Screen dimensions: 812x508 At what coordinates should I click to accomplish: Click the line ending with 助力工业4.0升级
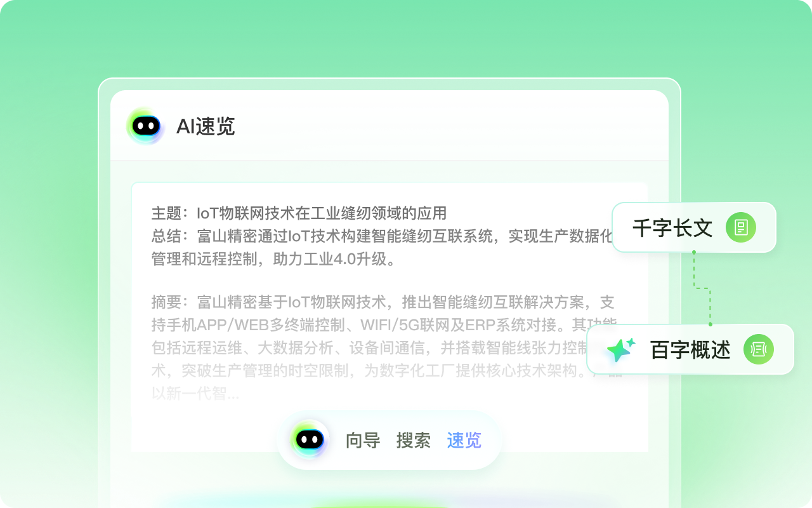pos(273,259)
